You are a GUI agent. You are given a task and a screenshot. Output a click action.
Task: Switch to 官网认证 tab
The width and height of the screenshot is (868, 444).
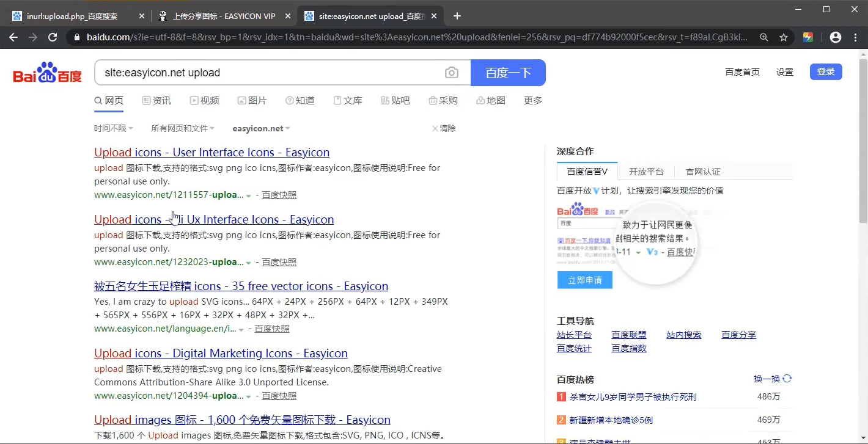(x=703, y=172)
